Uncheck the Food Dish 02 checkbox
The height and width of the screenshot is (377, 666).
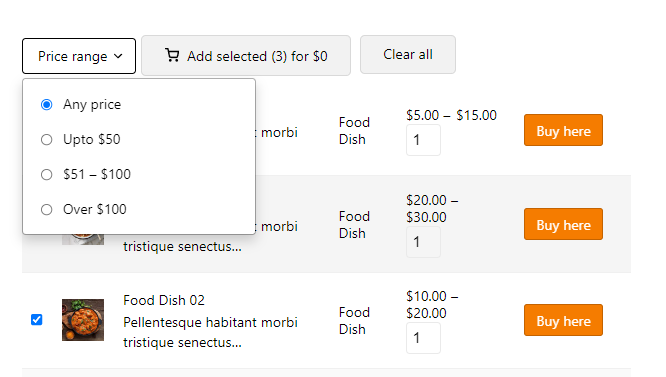(37, 320)
